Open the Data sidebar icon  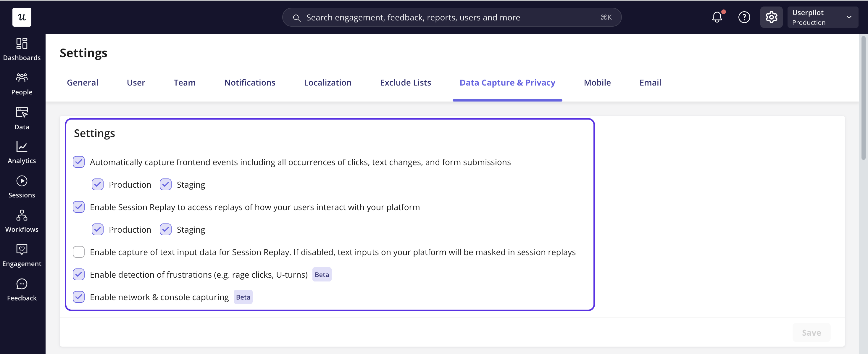22,112
